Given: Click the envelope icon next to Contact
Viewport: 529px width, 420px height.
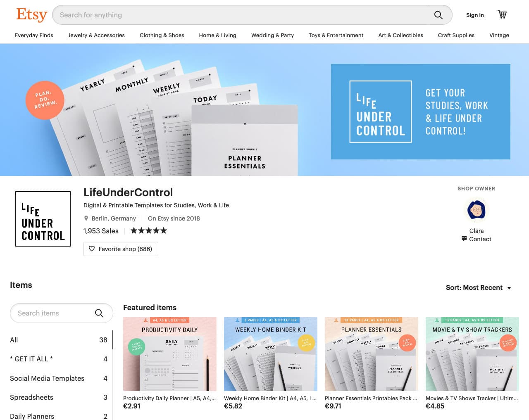Looking at the screenshot, I should tap(464, 239).
